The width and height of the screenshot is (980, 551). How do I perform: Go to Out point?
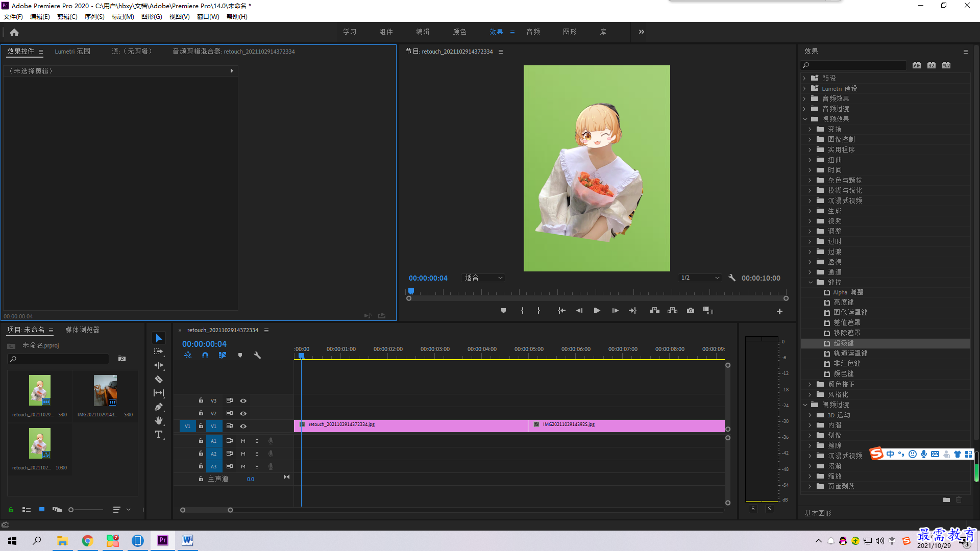coord(633,311)
